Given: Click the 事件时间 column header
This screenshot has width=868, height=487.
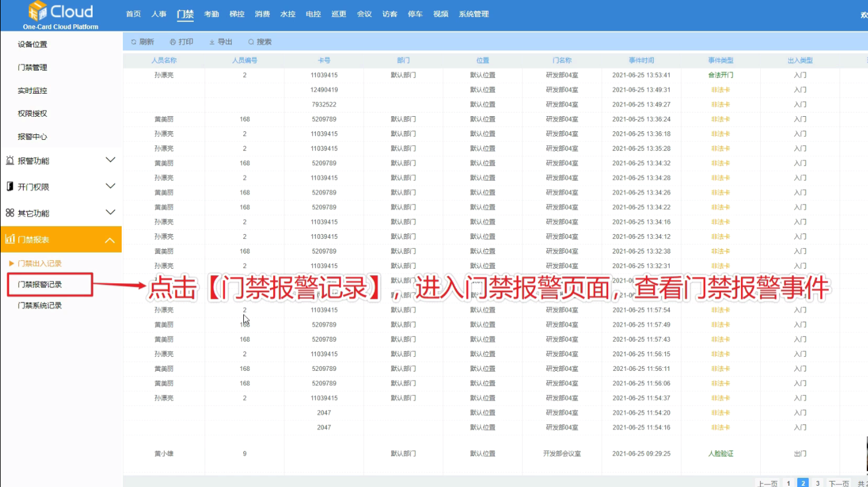Looking at the screenshot, I should pyautogui.click(x=641, y=60).
